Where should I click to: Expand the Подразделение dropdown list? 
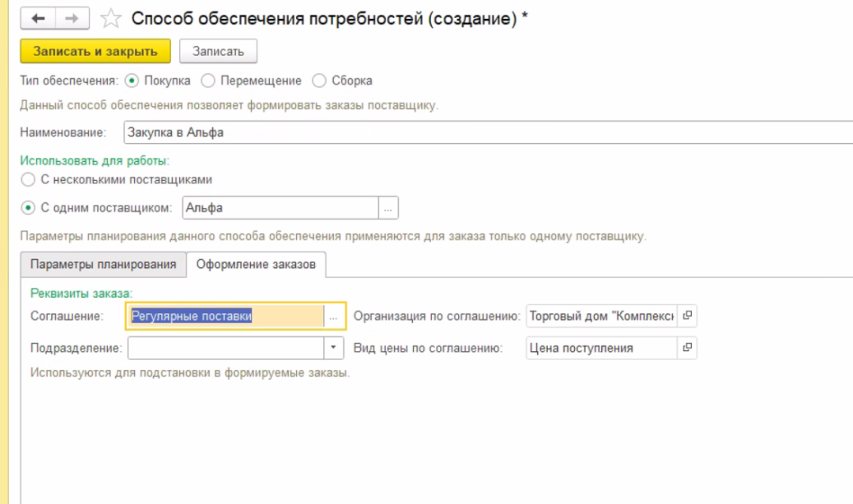pyautogui.click(x=332, y=348)
